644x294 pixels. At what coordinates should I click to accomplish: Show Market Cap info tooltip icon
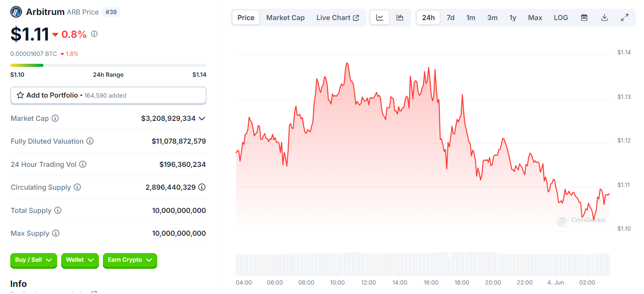(x=55, y=118)
